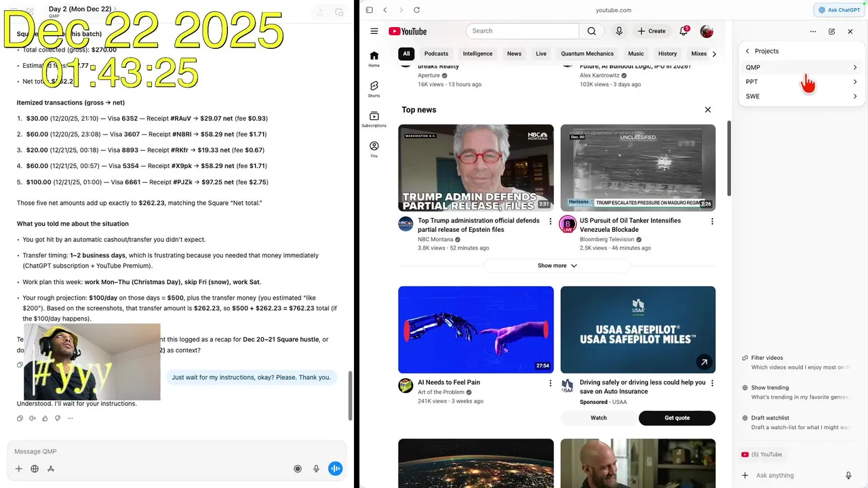Expand Top news with Show more

[x=557, y=266]
